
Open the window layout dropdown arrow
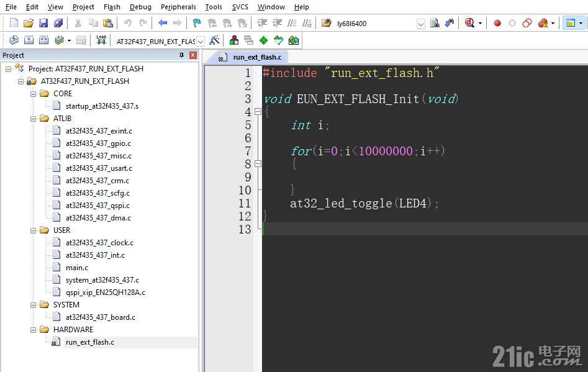pos(581,23)
